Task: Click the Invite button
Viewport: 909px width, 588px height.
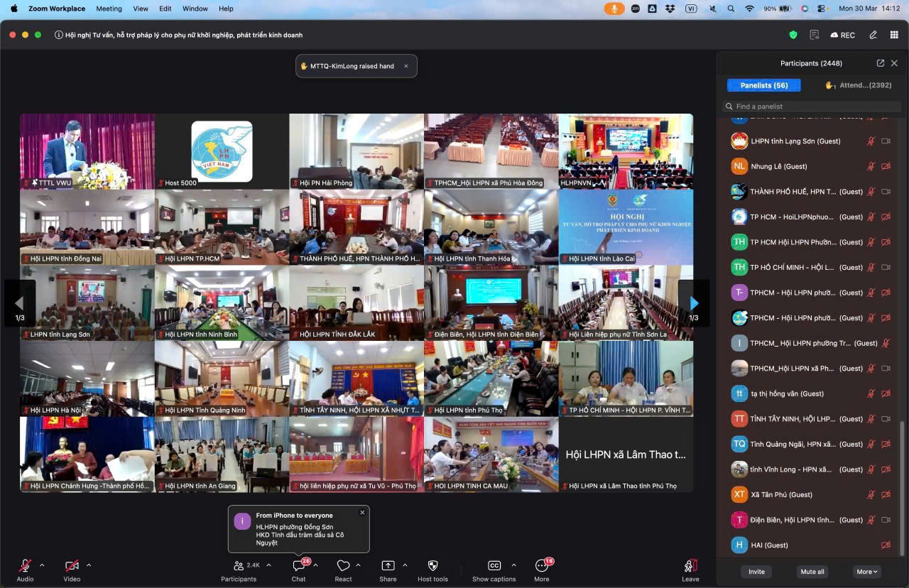Action: 756,572
